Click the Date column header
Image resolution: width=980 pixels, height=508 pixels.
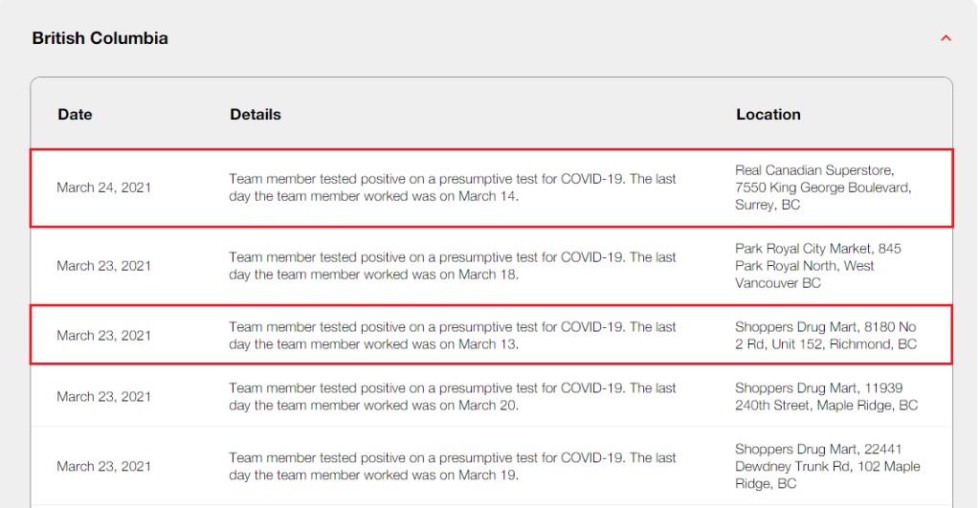tap(75, 114)
